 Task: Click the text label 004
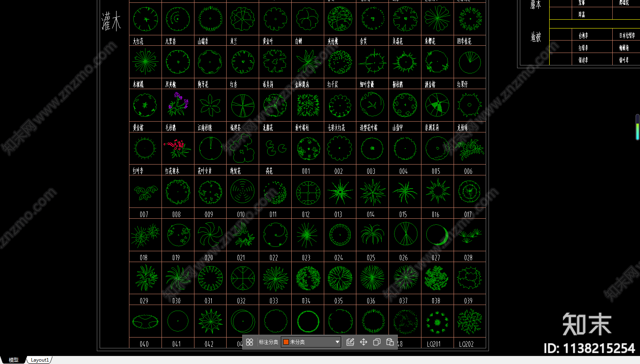[x=403, y=171]
